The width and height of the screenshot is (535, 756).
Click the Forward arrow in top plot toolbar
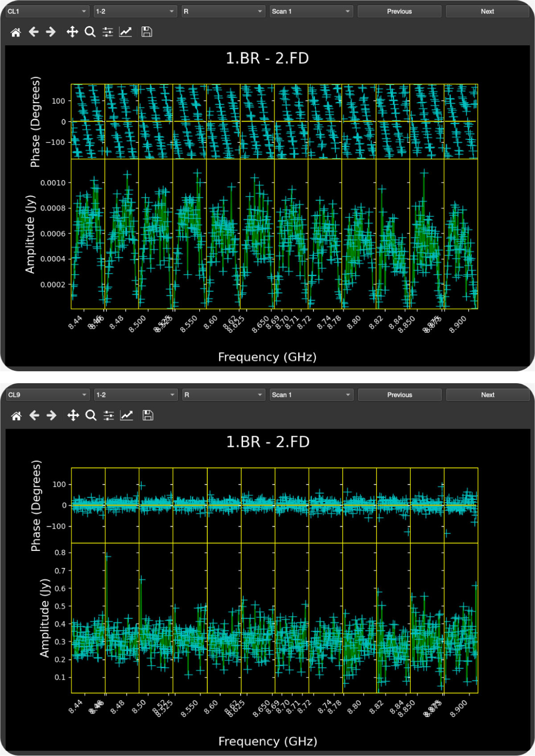(51, 32)
